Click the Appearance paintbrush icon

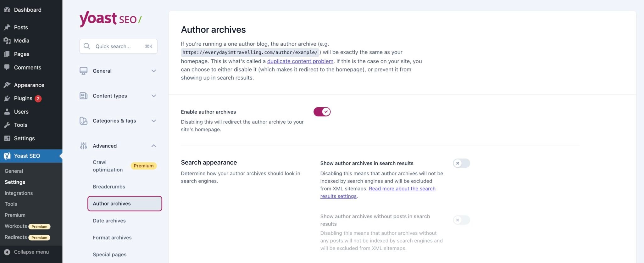[x=7, y=85]
